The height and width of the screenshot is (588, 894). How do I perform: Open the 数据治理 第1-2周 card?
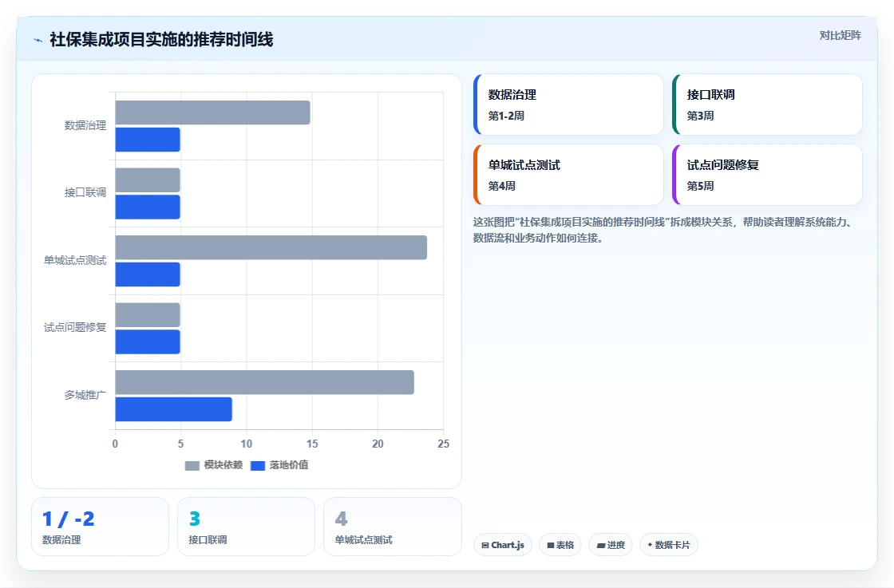[x=568, y=105]
